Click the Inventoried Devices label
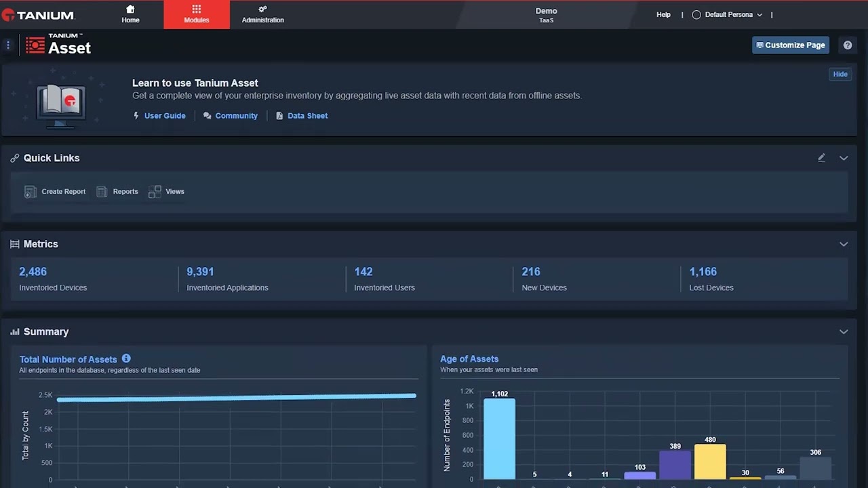This screenshot has height=488, width=868. coord(53,288)
